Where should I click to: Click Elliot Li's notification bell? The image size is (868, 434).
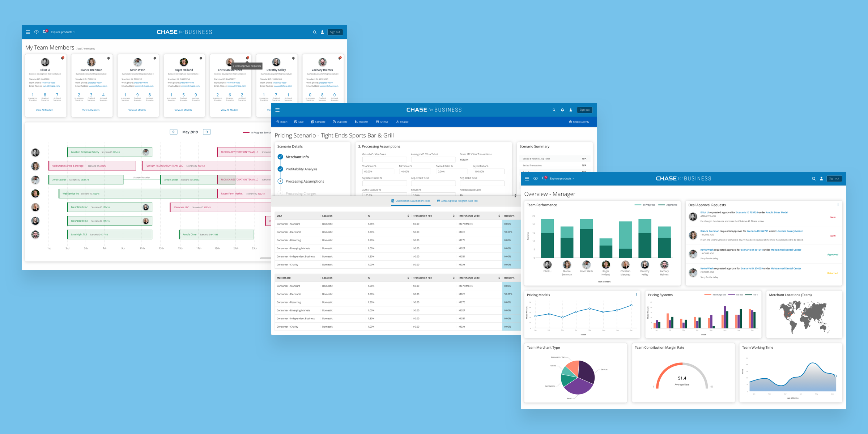(x=62, y=58)
